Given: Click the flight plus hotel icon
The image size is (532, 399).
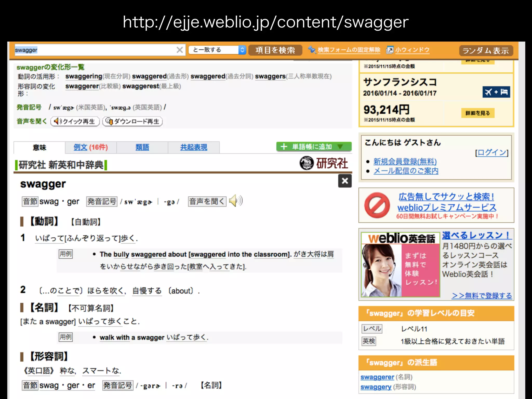Looking at the screenshot, I should pos(496,92).
